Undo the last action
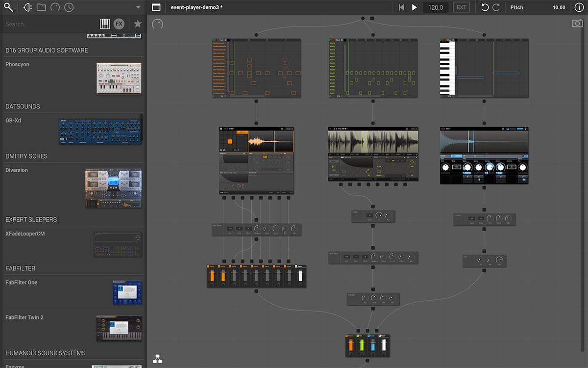588x368 pixels. [485, 7]
